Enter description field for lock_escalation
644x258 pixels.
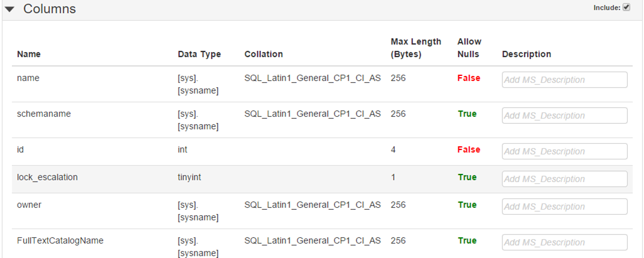[x=564, y=179]
